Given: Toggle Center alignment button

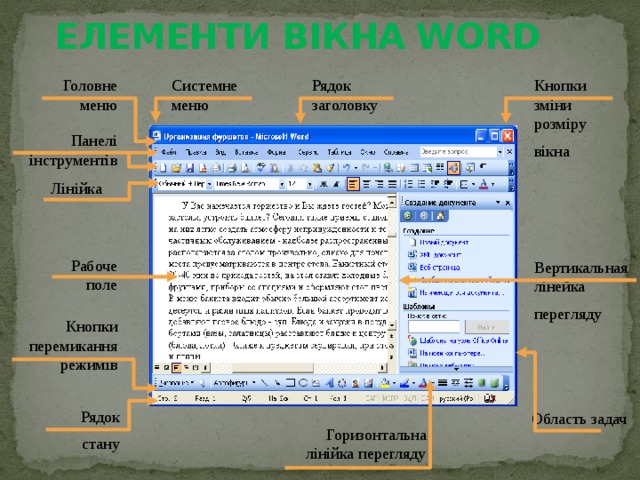Looking at the screenshot, I should pos(366,184).
